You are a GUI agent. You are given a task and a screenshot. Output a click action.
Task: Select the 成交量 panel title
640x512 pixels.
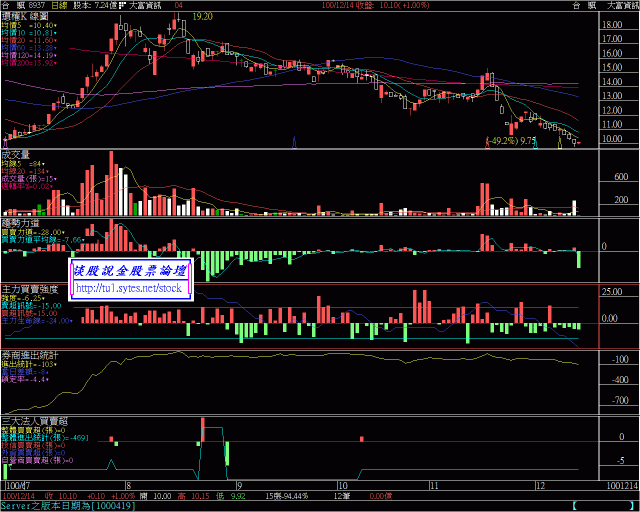click(x=16, y=154)
